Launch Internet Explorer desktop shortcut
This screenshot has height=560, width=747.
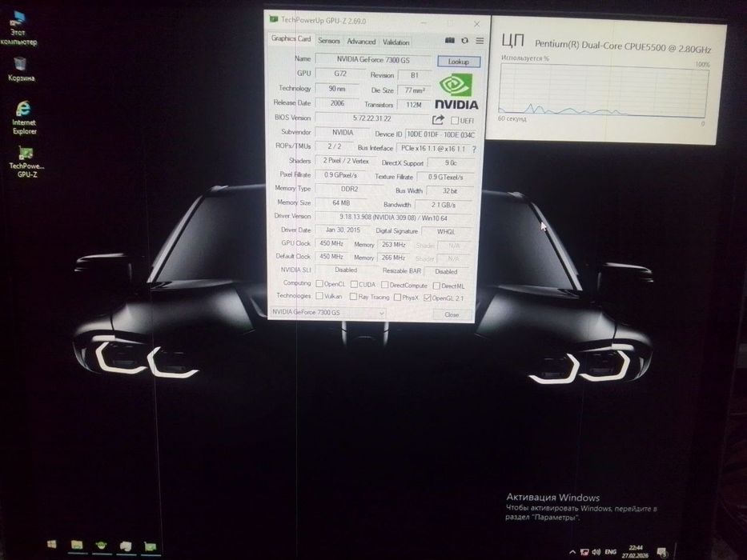pyautogui.click(x=24, y=118)
